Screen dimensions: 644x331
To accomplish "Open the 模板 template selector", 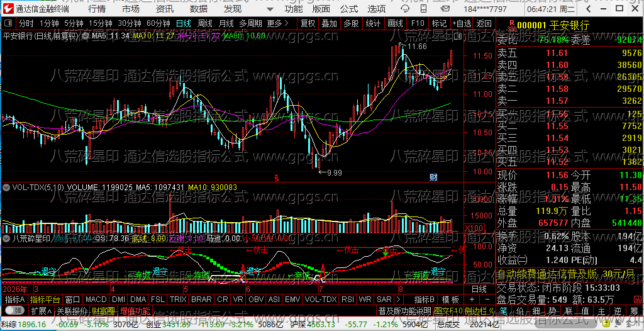I will pyautogui.click(x=450, y=299).
